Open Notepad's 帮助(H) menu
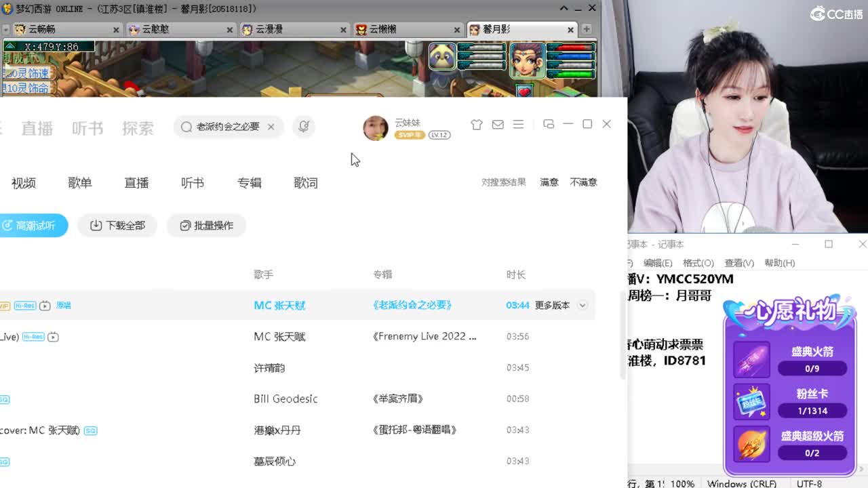The height and width of the screenshot is (488, 868). coord(780,263)
